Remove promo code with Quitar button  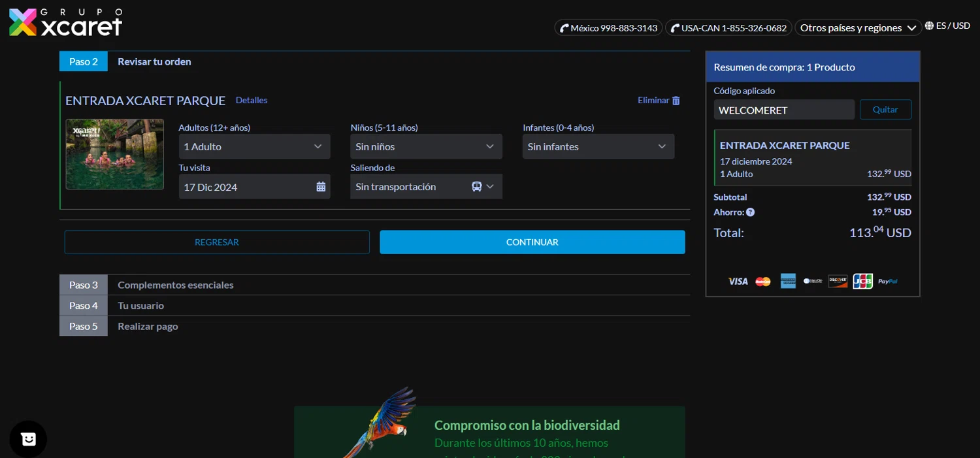pyautogui.click(x=885, y=110)
